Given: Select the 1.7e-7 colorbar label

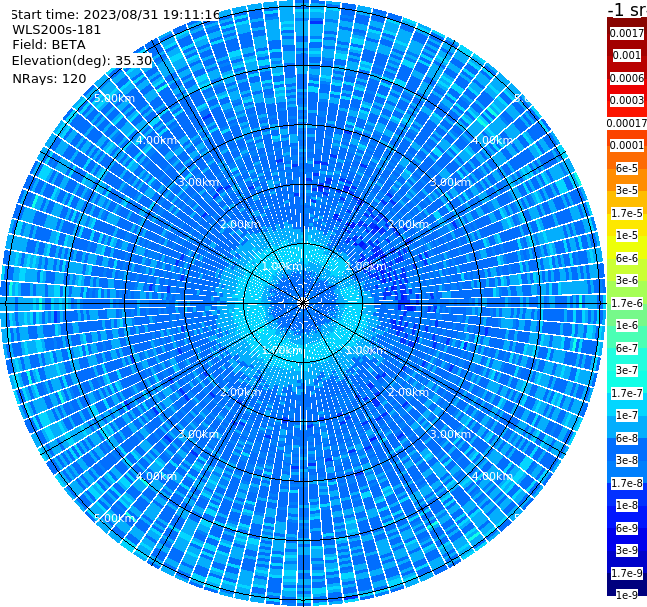Looking at the screenshot, I should [x=627, y=393].
